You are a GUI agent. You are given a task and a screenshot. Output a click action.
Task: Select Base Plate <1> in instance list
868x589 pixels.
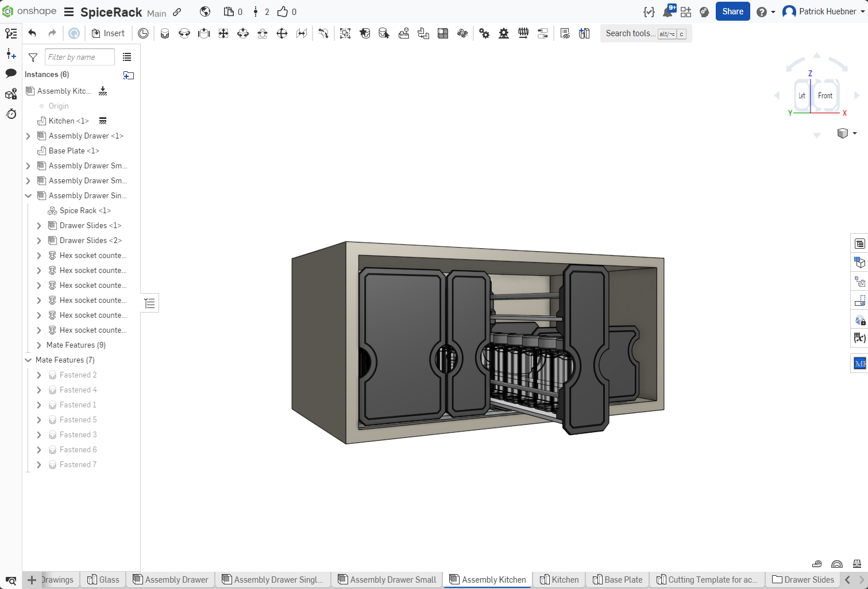74,151
